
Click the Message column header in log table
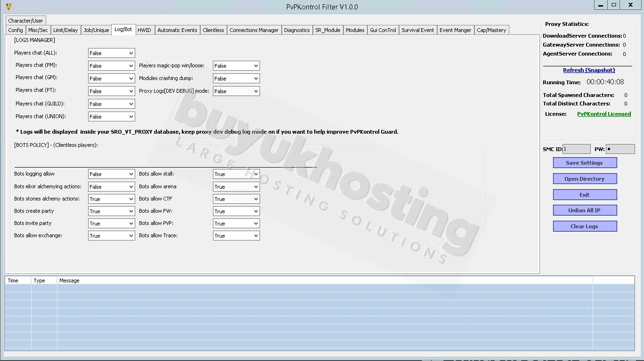coord(325,281)
